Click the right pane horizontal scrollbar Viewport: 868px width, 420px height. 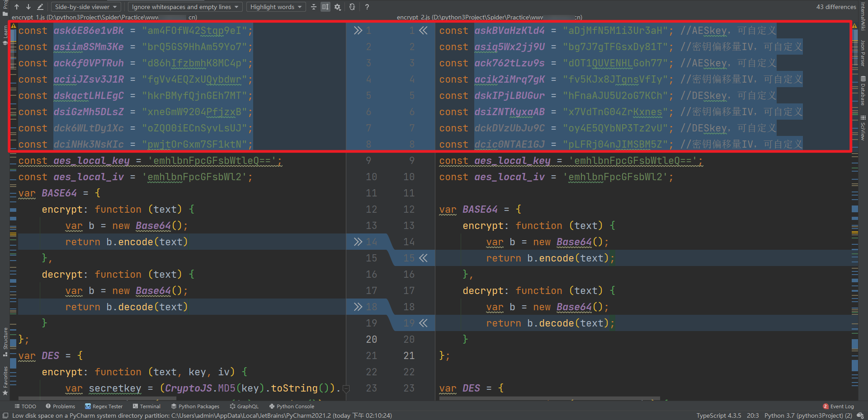(x=550, y=399)
